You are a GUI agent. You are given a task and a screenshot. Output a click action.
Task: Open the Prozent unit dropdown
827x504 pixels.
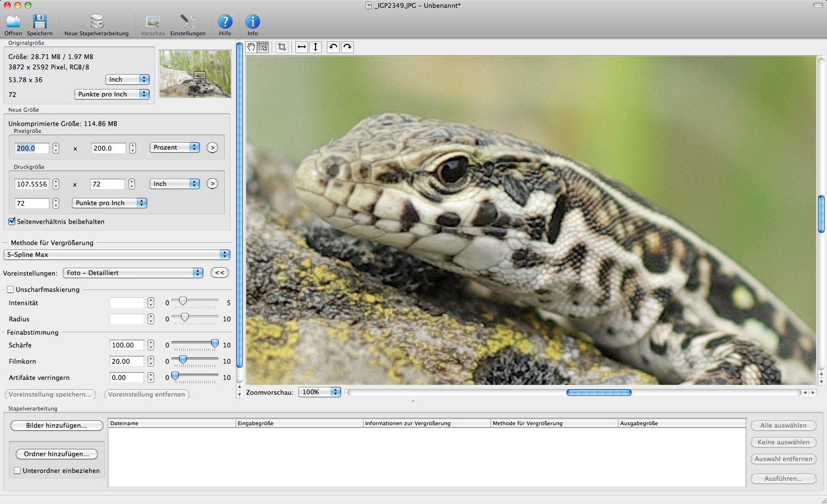173,147
